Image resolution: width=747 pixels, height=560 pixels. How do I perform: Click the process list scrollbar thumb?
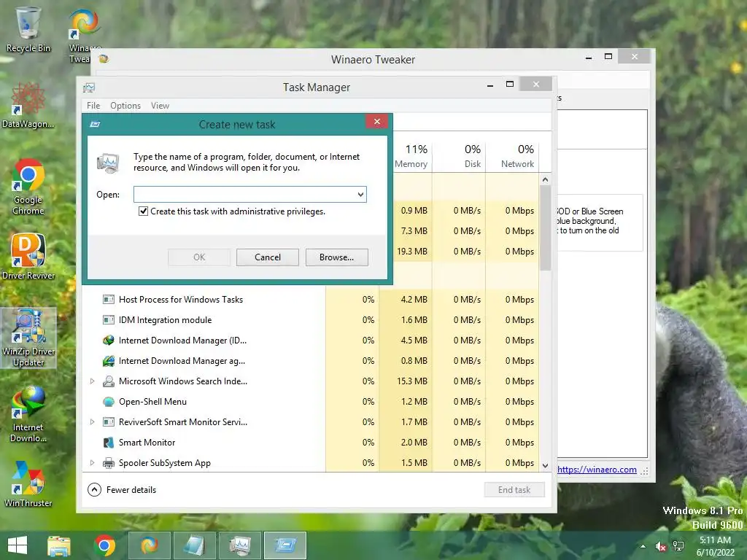[x=546, y=228]
